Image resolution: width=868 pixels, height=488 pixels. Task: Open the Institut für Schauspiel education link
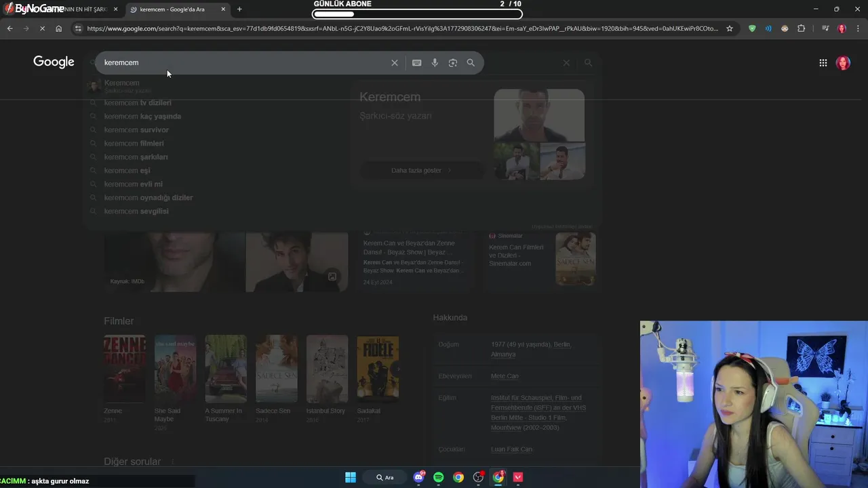pos(538,413)
